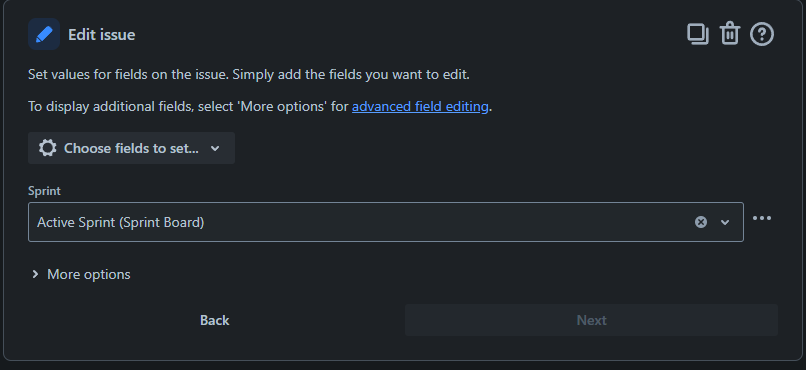Open the Choose fields to set dropdown
The height and width of the screenshot is (370, 806).
pyautogui.click(x=132, y=148)
